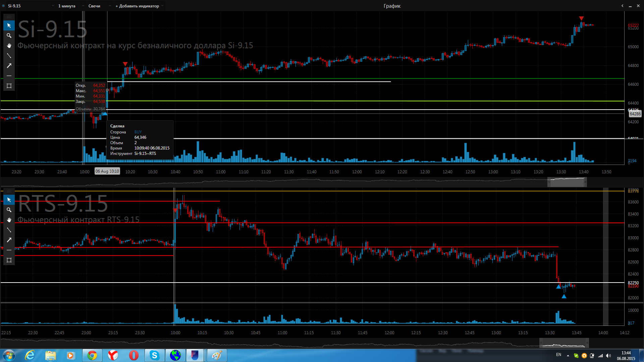Open arrow beside 'Добавить индикатор'
Viewport: 644px width, 362px height.
tap(163, 6)
